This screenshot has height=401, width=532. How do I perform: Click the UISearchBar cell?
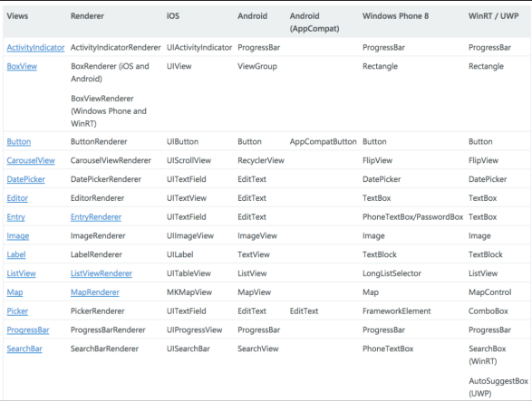(189, 348)
